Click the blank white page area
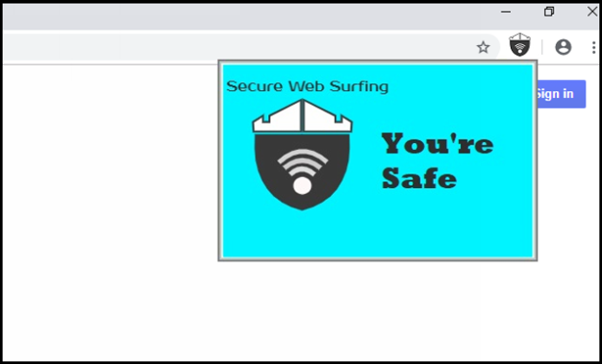 (109, 211)
